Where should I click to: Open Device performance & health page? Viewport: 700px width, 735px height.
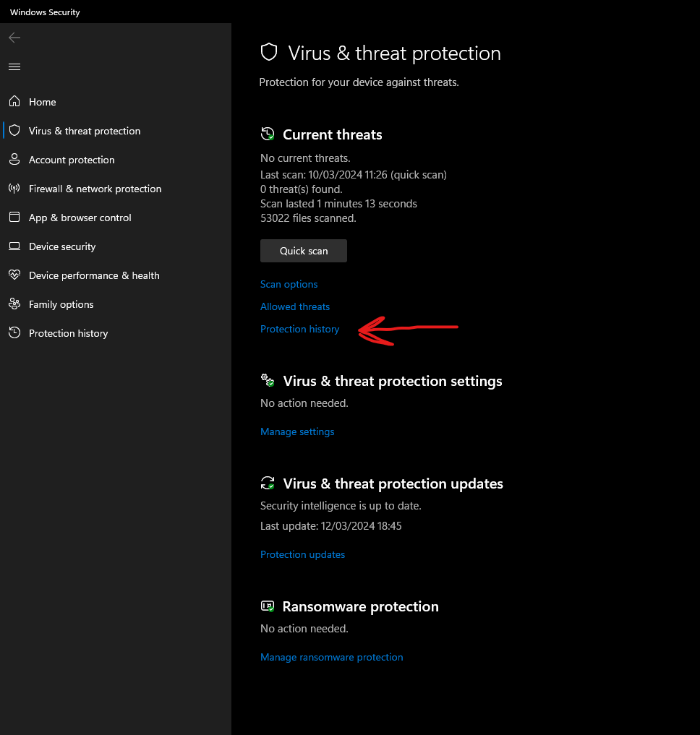(116, 275)
